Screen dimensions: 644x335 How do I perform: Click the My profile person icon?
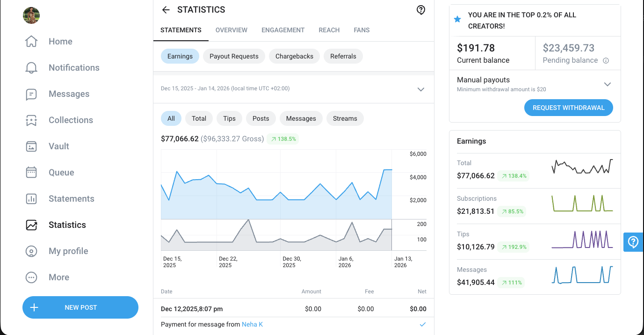pyautogui.click(x=31, y=251)
